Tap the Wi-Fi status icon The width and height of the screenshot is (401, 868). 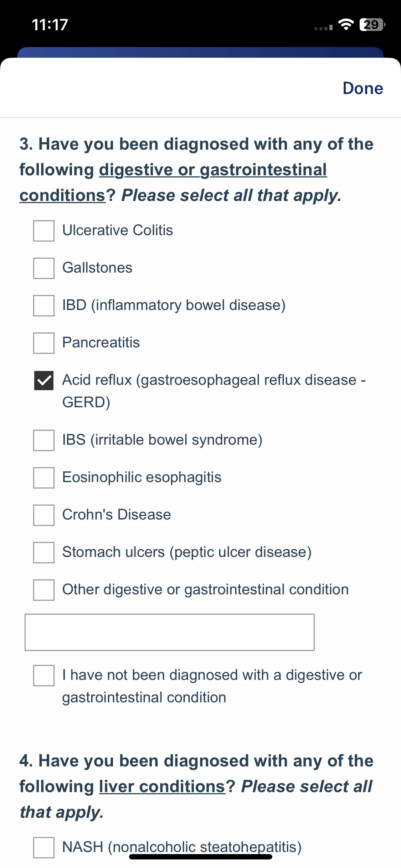pyautogui.click(x=346, y=25)
